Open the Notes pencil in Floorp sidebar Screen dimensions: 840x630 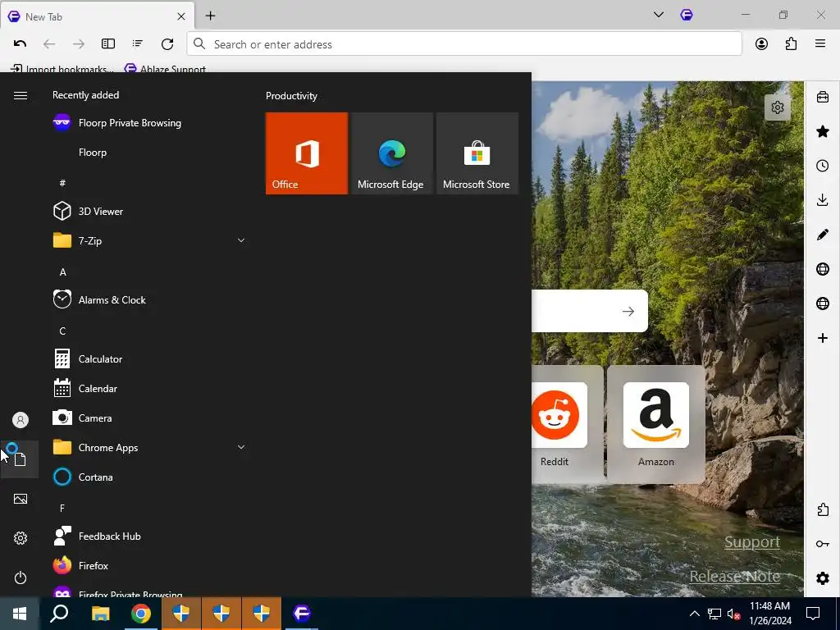tap(823, 235)
